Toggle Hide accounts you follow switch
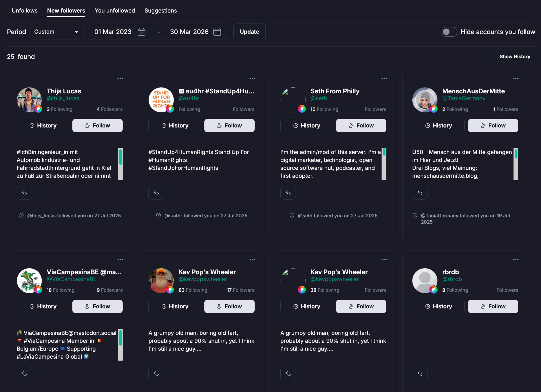Viewport: 541px width, 392px height. pyautogui.click(x=449, y=32)
